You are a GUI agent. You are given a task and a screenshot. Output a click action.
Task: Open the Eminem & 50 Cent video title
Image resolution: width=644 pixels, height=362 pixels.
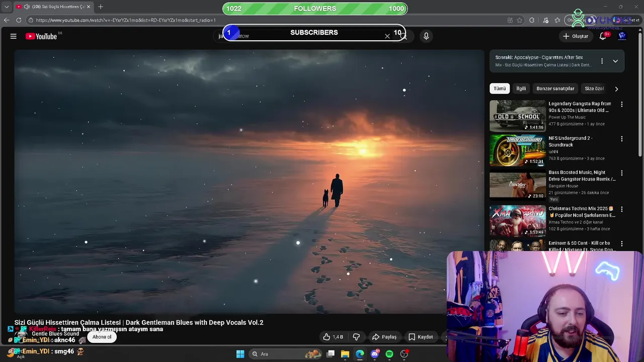point(582,246)
